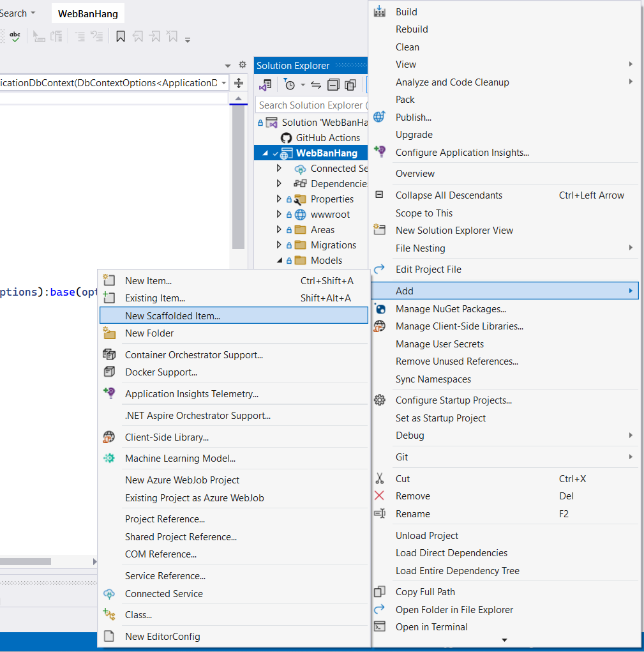Click the gear icon above the editor
644x652 pixels.
tap(243, 65)
